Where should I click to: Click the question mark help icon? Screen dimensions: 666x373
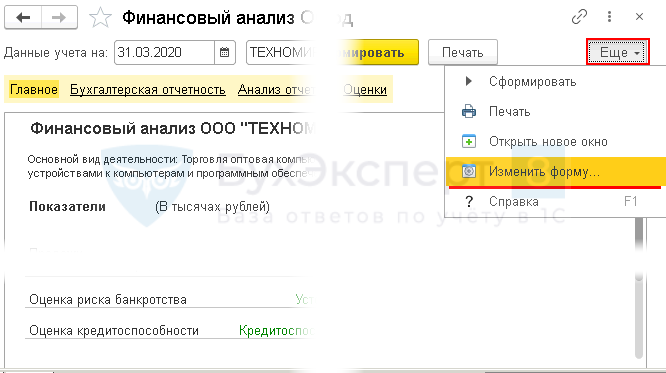(x=469, y=201)
